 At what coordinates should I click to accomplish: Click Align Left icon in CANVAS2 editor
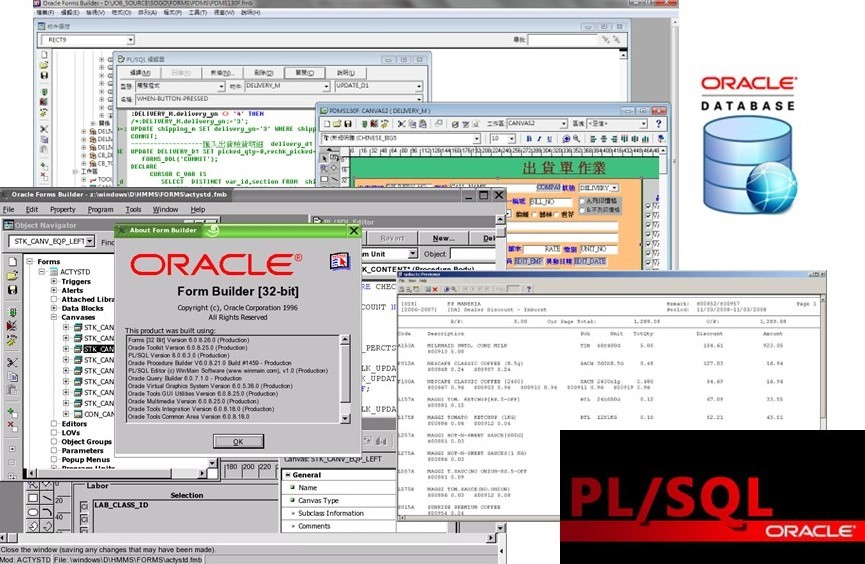click(x=594, y=139)
